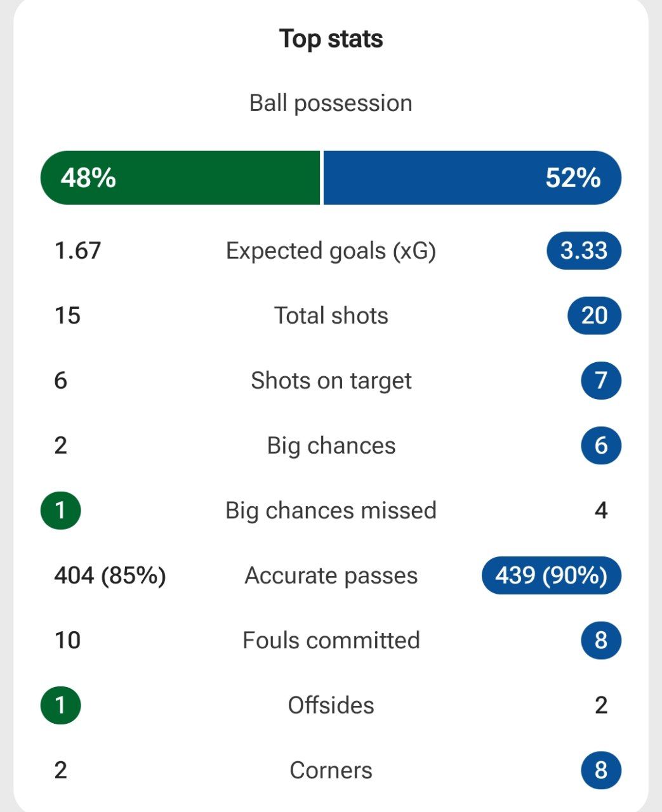Viewport: 662px width, 812px height.
Task: Tap the blue 7 shots on target badge
Action: [600, 381]
